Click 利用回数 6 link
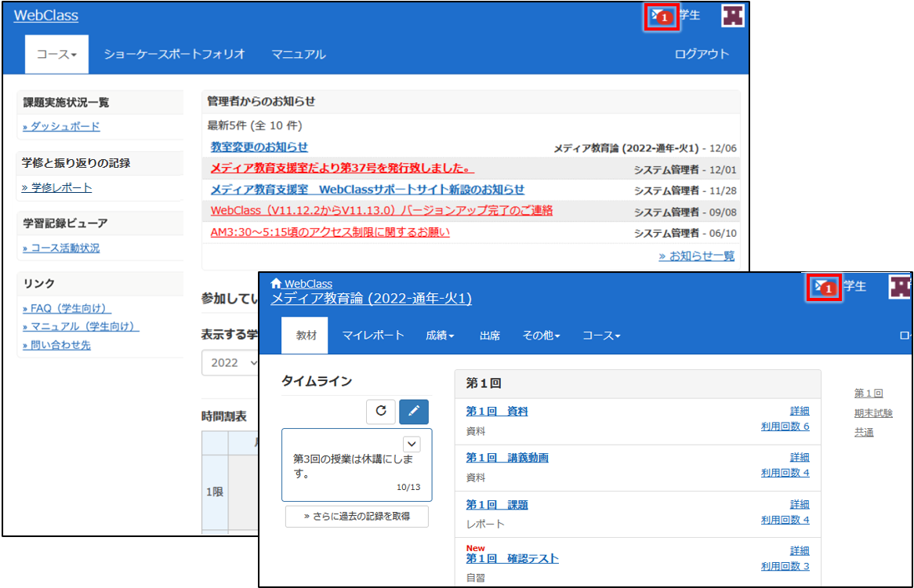This screenshot has width=914, height=588. (785, 426)
